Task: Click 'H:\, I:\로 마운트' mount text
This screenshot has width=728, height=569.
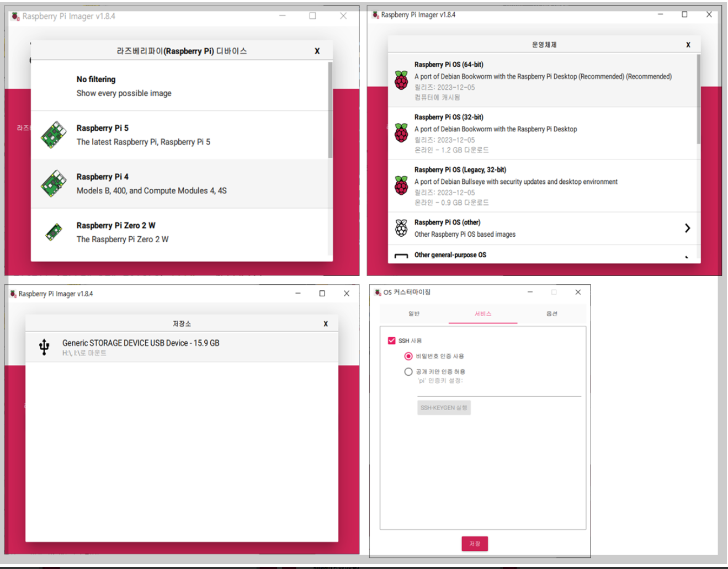Action: click(84, 353)
